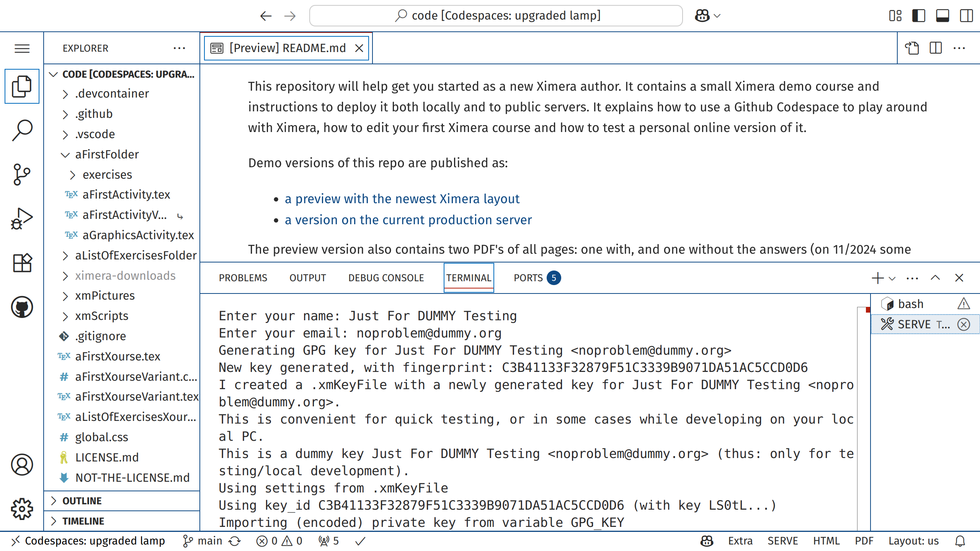The height and width of the screenshot is (551, 980).
Task: Open the Run and Debug view
Action: pyautogui.click(x=22, y=219)
